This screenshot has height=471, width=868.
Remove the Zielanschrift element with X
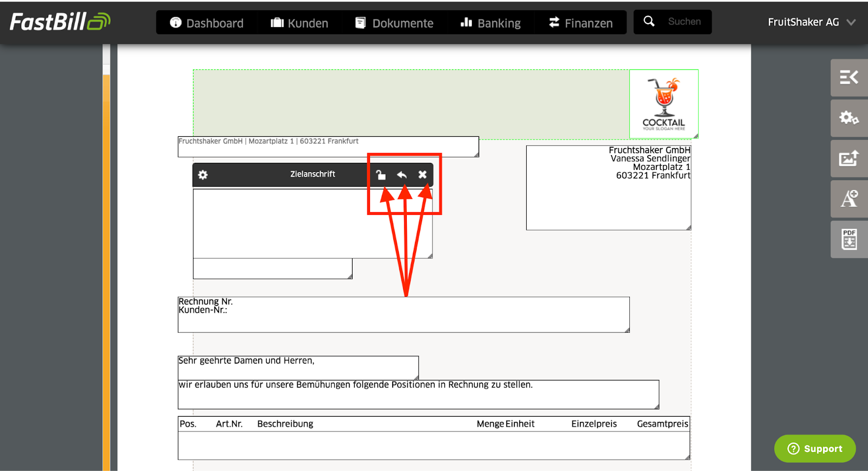click(423, 175)
